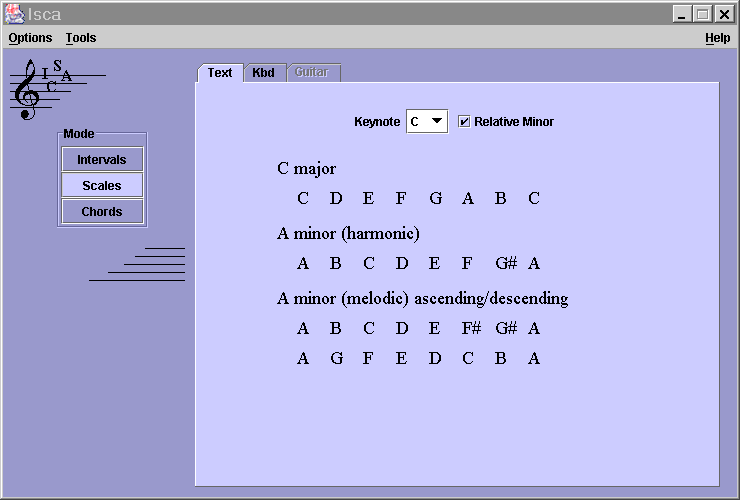Screen dimensions: 740x500
Task: Open the Tools menu
Action: (81, 38)
